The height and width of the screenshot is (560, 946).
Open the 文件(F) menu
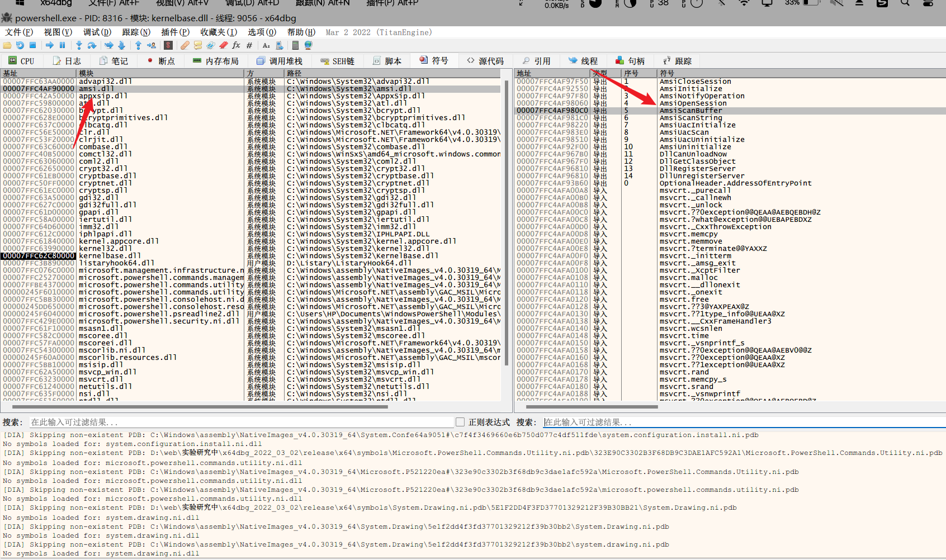19,32
